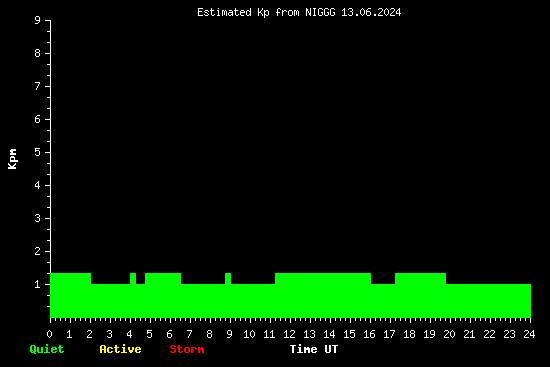Click hour 12 on the time axis
550x367 pixels.
(289, 334)
